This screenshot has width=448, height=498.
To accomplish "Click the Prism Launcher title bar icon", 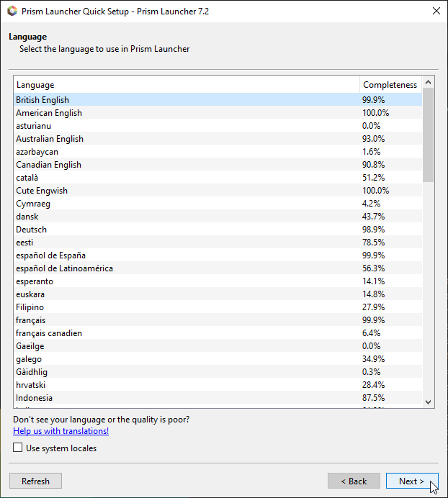I will [x=11, y=12].
